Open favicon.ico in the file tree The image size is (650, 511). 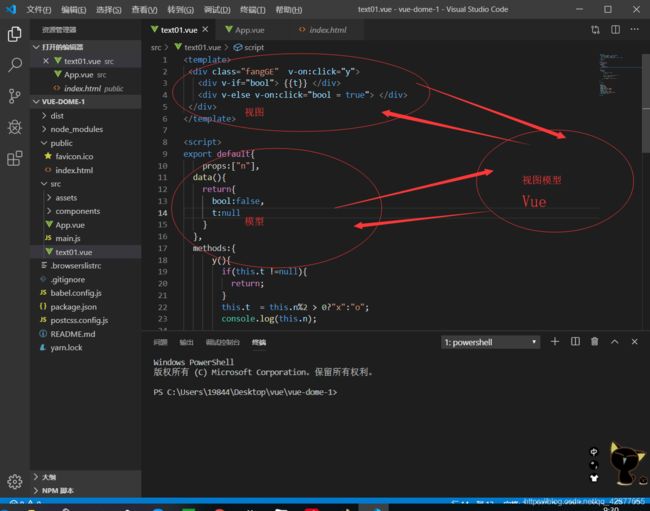[x=86, y=156]
